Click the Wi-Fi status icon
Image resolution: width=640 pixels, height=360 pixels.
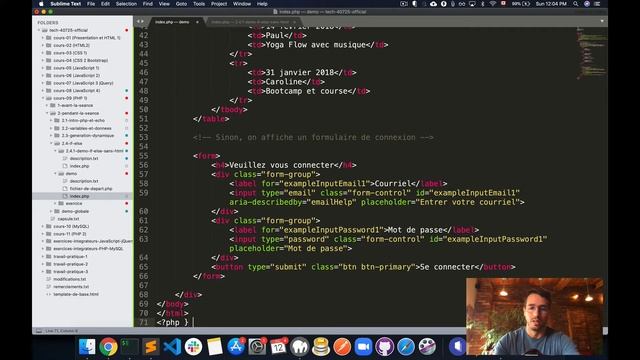[x=493, y=4]
